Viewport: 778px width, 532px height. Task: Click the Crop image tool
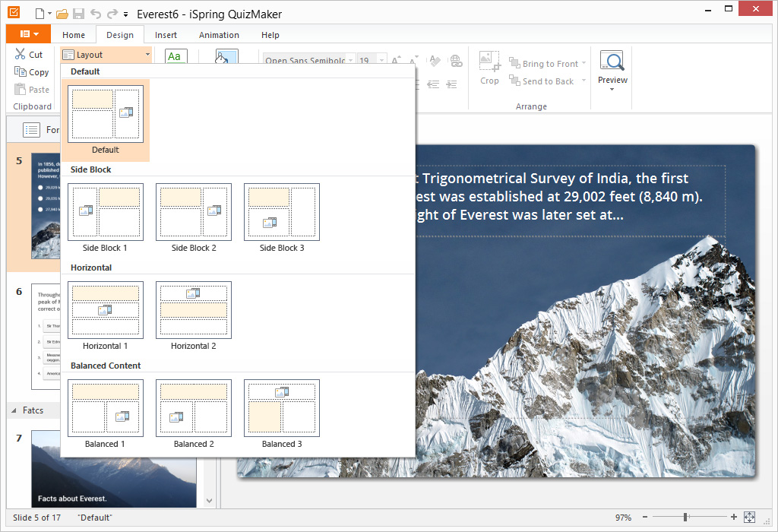click(490, 68)
